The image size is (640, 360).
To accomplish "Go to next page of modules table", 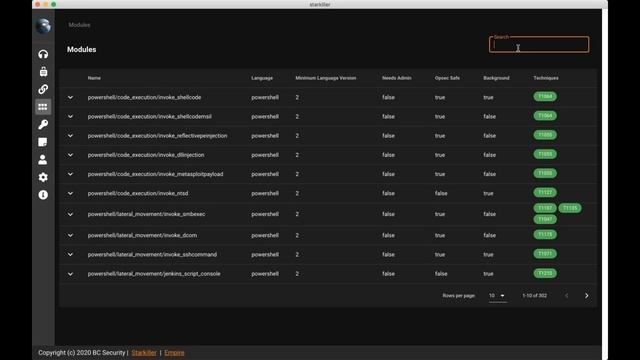I will [x=587, y=296].
